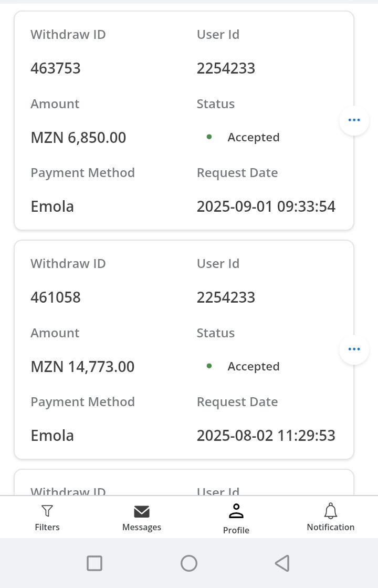Tap Android recent apps square button
This screenshot has width=378, height=588.
(x=94, y=563)
